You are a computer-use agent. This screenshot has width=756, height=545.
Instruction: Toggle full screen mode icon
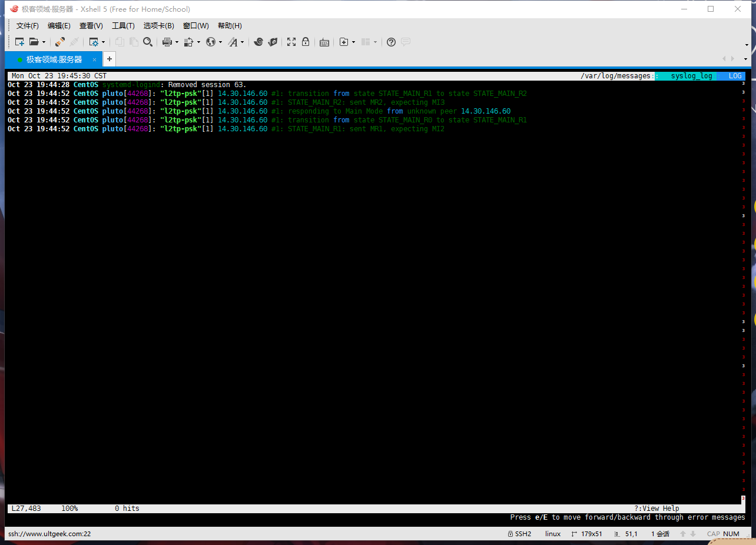(x=291, y=42)
